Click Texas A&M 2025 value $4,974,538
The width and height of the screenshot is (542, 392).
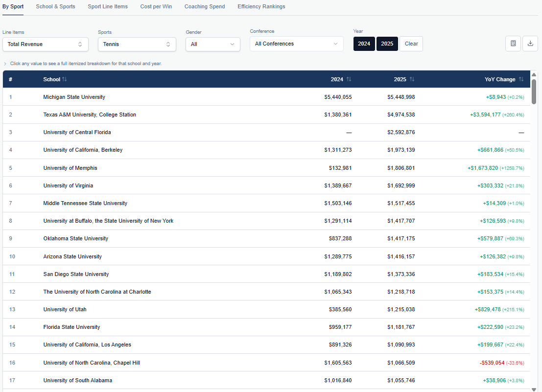401,115
